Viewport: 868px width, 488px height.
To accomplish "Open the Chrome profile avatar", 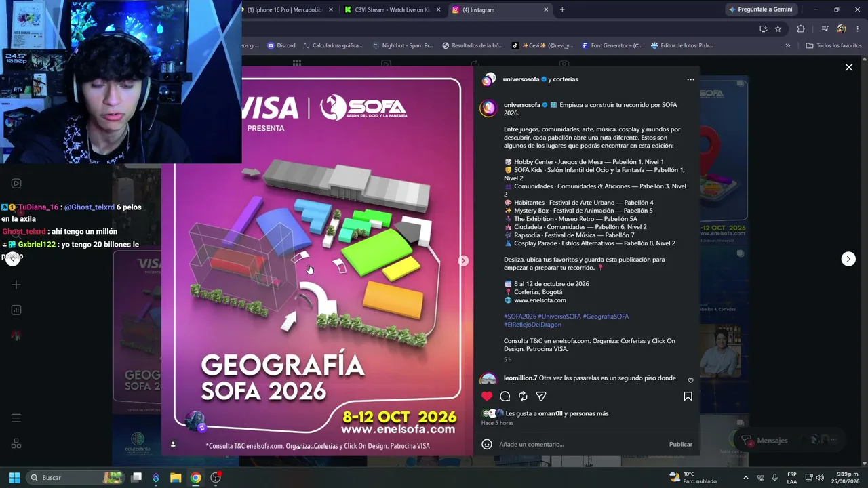I will pyautogui.click(x=842, y=28).
